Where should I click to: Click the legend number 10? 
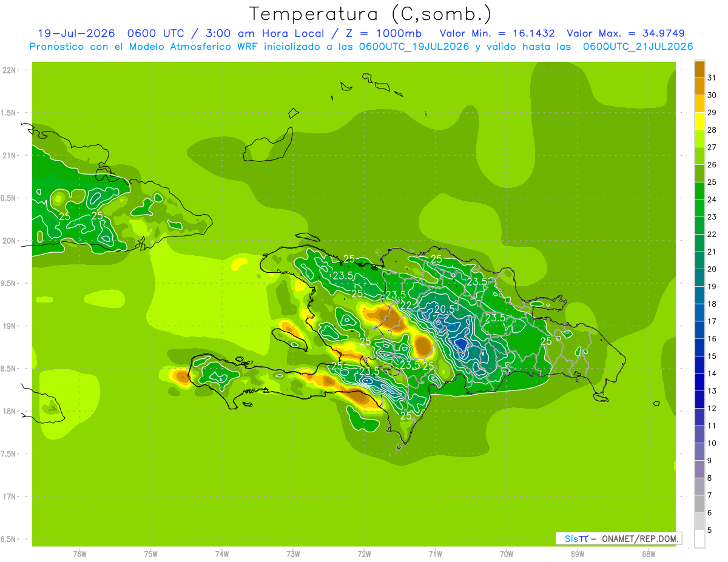[712, 443]
